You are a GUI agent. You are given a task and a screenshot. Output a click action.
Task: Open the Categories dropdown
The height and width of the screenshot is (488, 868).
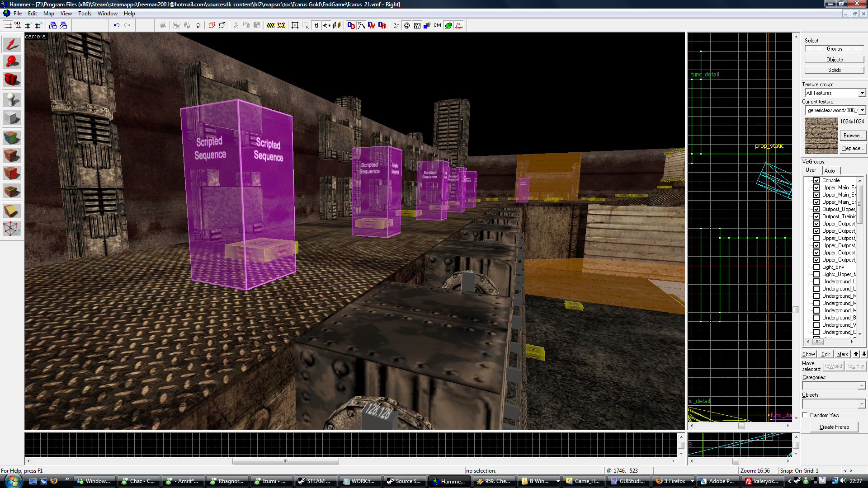point(862,386)
